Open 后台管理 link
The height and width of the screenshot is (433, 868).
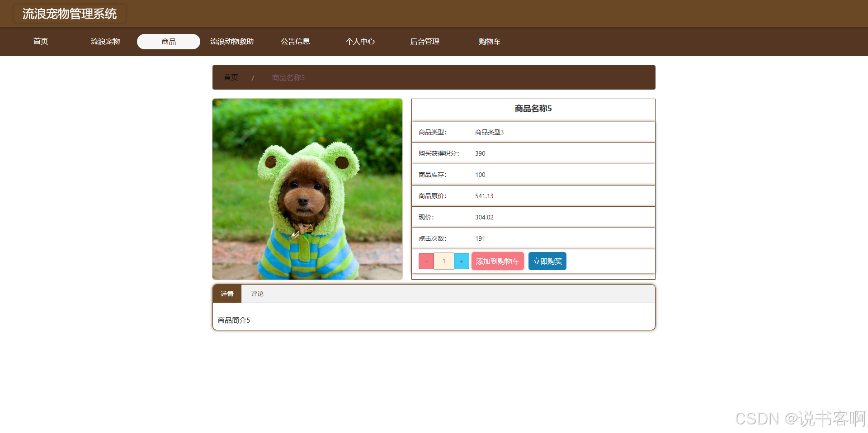tap(425, 41)
